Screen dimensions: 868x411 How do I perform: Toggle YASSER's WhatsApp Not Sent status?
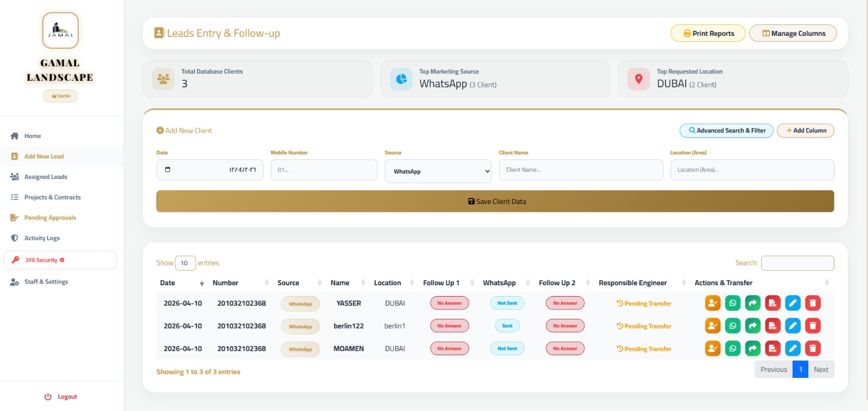507,303
